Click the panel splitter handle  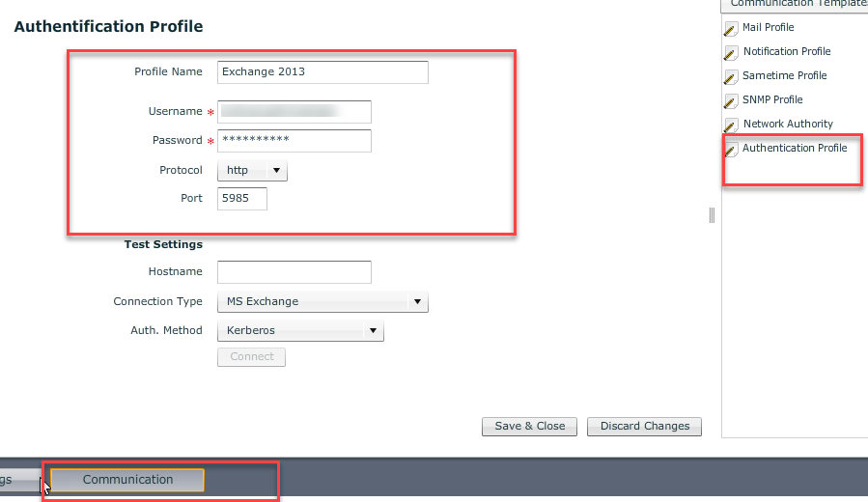pyautogui.click(x=712, y=215)
